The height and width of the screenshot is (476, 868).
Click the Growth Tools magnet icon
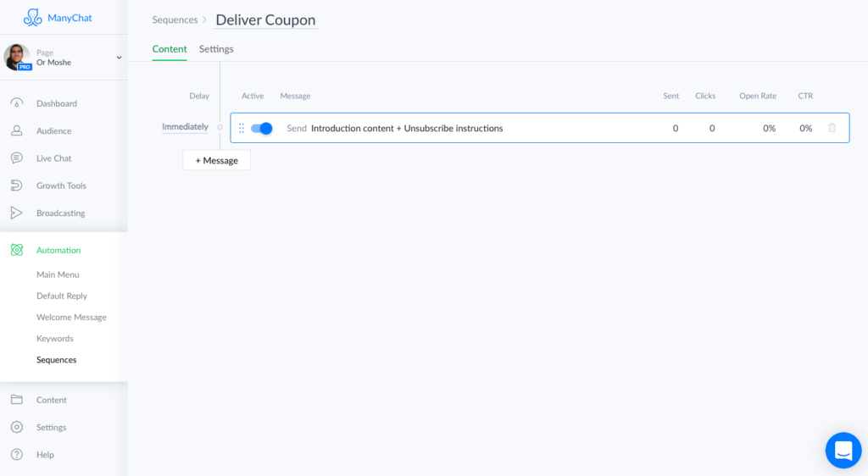pyautogui.click(x=17, y=185)
